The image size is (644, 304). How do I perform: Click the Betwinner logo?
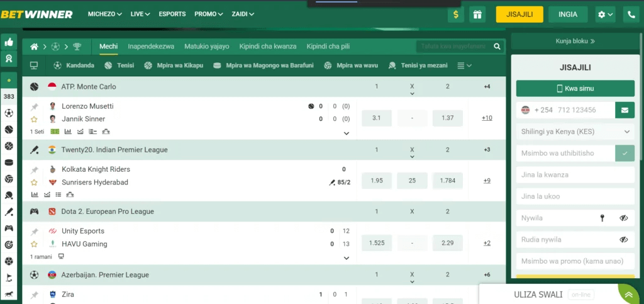pos(36,14)
